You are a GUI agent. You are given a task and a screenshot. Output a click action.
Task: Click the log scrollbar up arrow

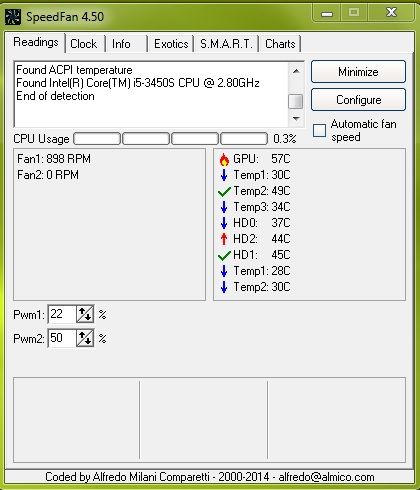point(296,71)
